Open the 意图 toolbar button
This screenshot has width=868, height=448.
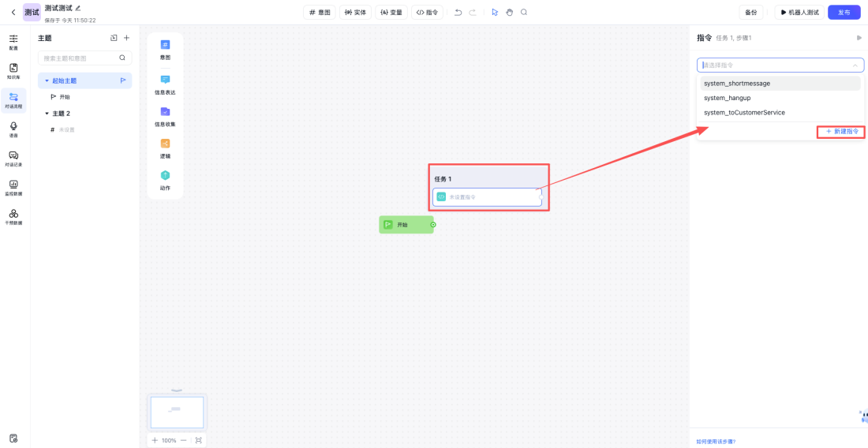(320, 12)
